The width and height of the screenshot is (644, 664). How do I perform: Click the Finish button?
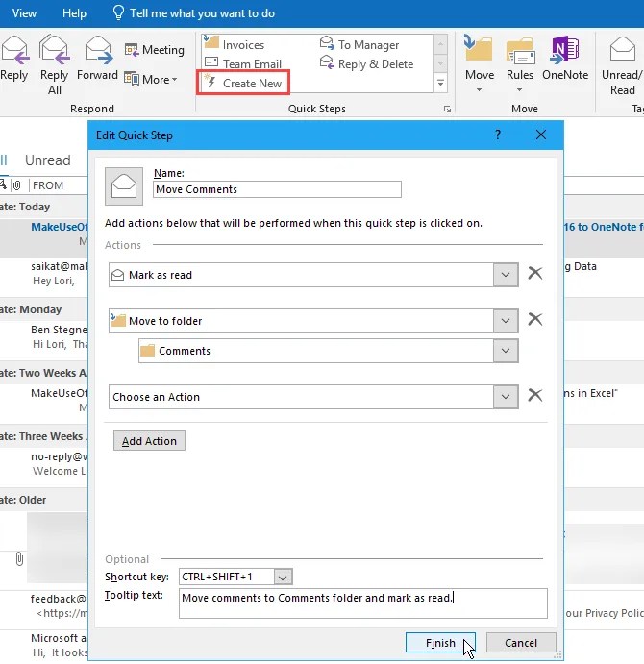[x=440, y=643]
